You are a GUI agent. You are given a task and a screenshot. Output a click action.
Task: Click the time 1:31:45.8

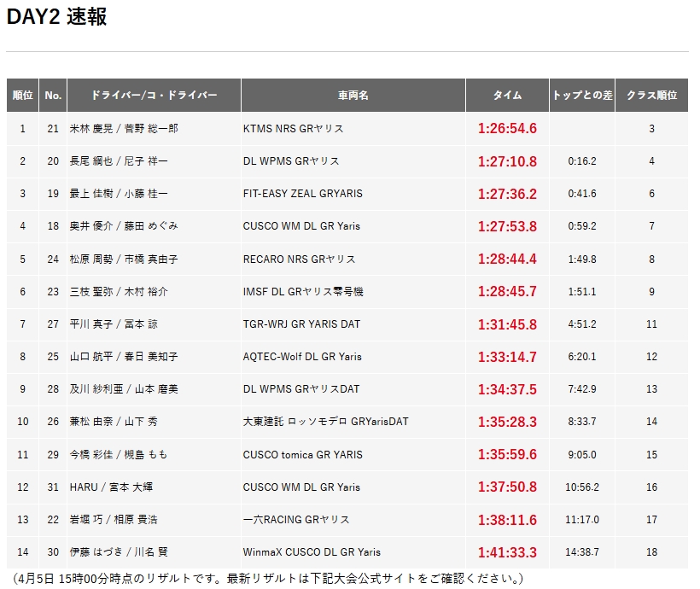tap(507, 324)
